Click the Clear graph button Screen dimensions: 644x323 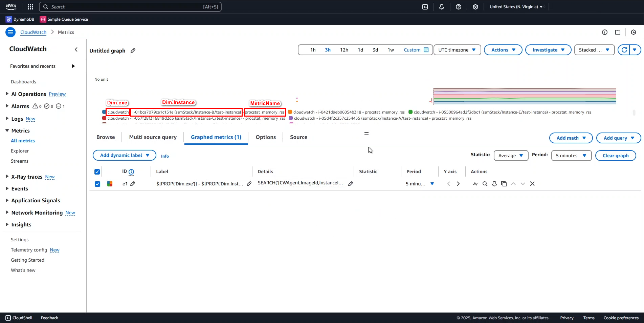[615, 155]
